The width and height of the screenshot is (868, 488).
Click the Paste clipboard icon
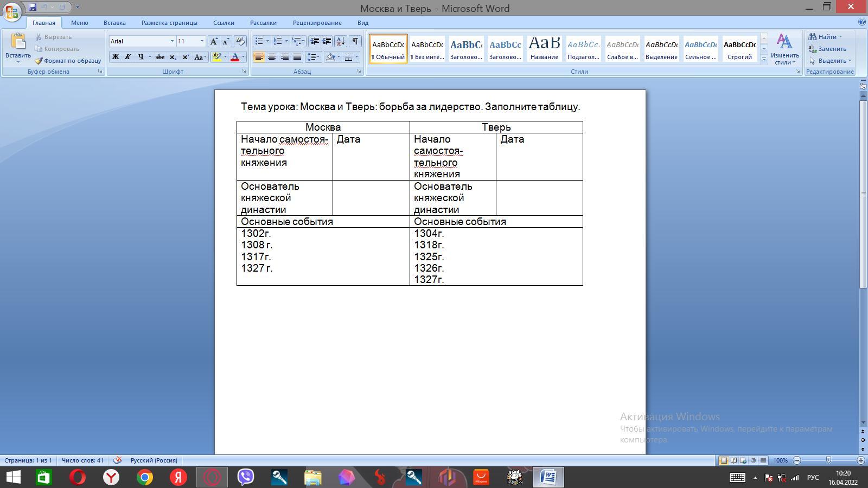pos(18,42)
